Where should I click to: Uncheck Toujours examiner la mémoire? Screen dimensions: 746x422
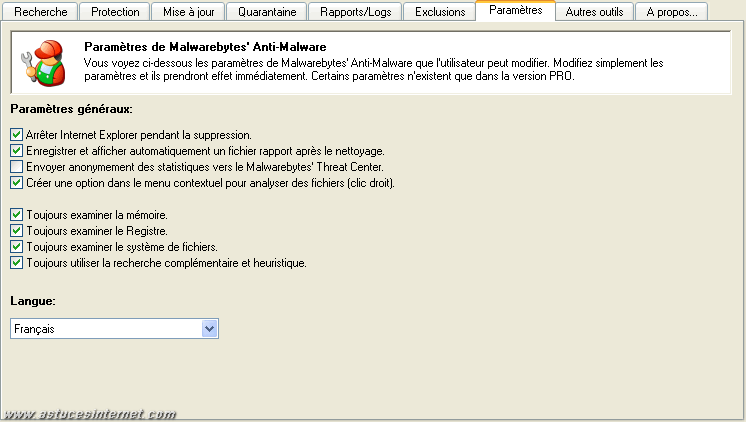pyautogui.click(x=16, y=215)
